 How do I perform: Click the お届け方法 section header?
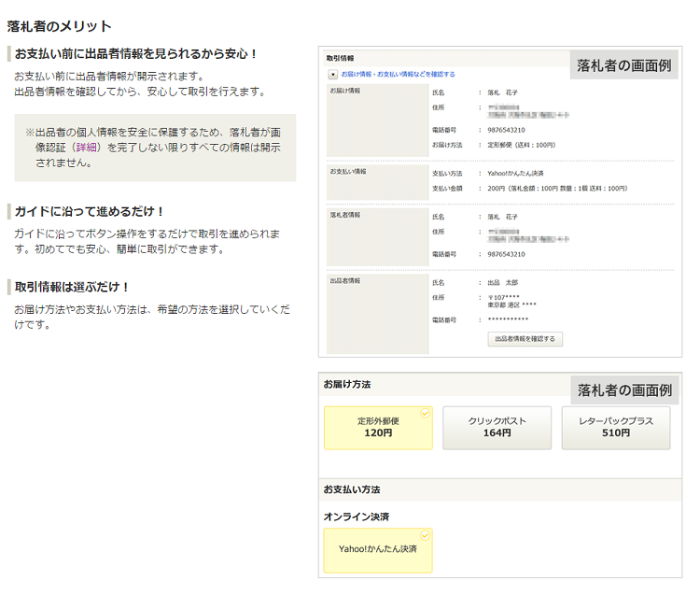point(347,384)
